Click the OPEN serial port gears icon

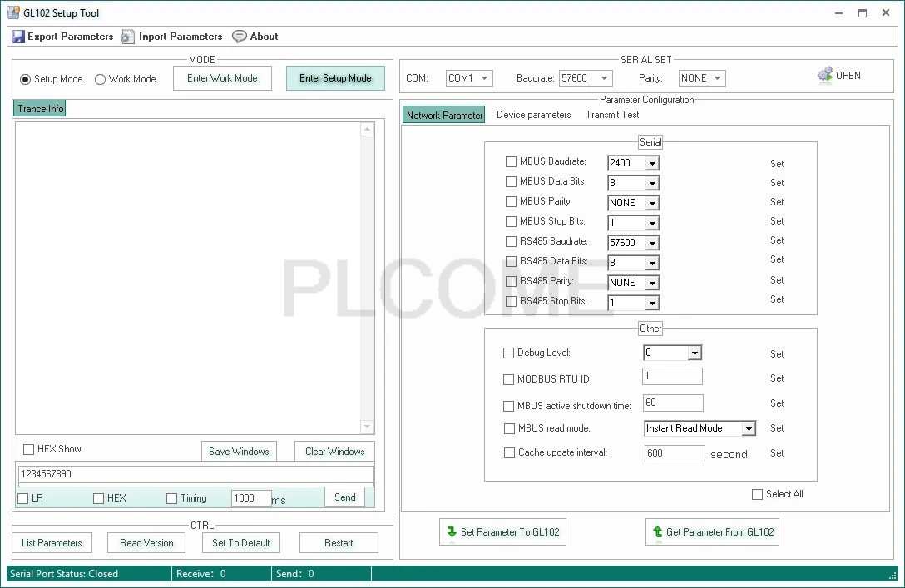point(825,75)
